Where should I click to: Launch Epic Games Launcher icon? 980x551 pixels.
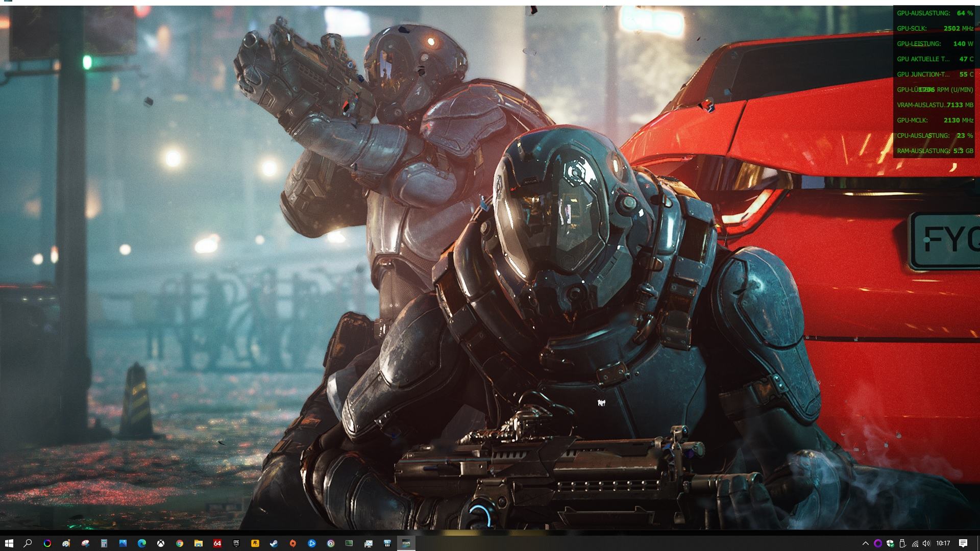coord(236,543)
